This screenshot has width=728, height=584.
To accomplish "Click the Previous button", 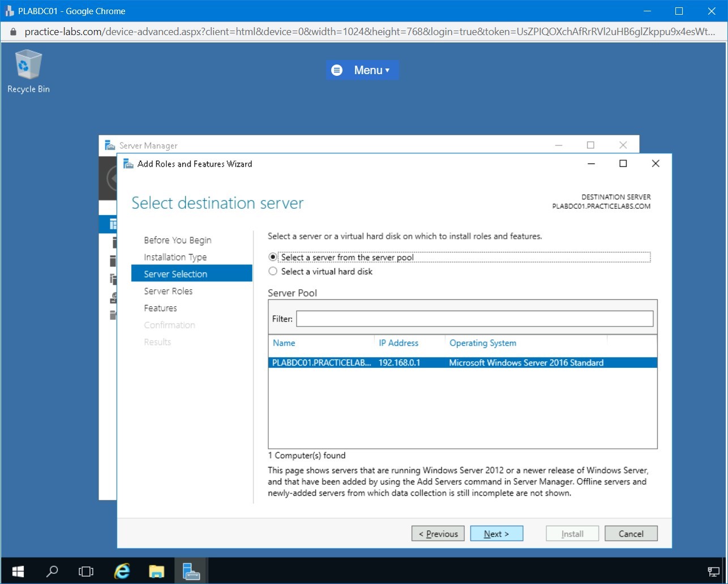I will click(438, 534).
